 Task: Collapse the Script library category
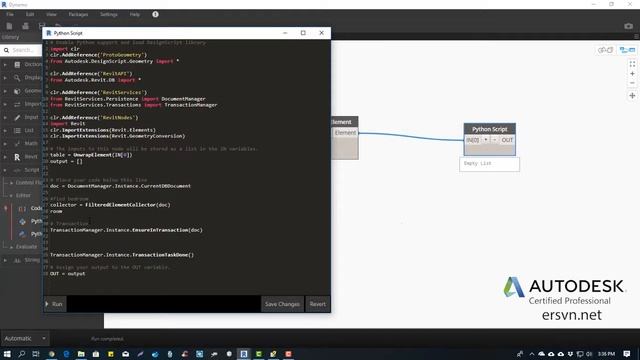[5, 170]
